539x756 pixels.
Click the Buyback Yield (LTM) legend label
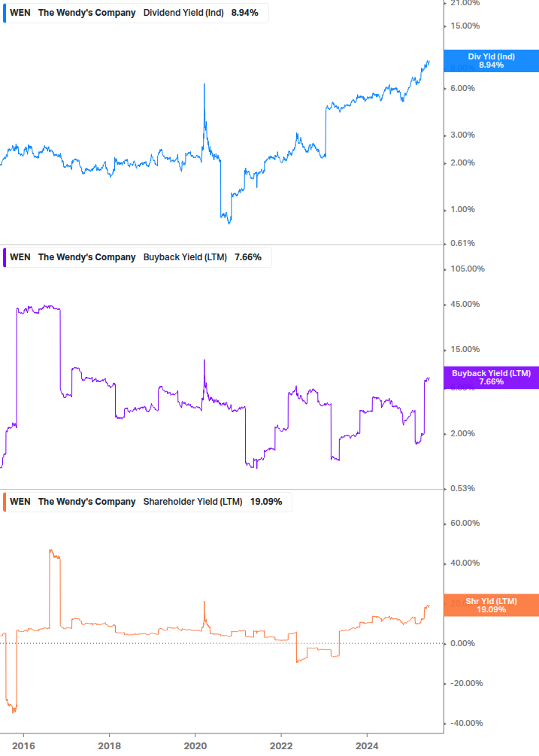click(x=185, y=257)
